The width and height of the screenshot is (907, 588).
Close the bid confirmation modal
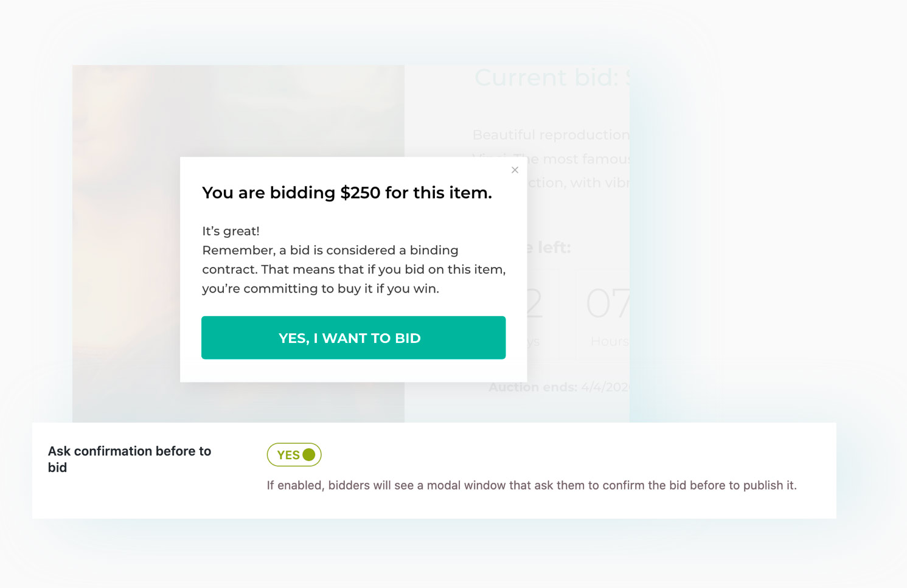pos(515,170)
